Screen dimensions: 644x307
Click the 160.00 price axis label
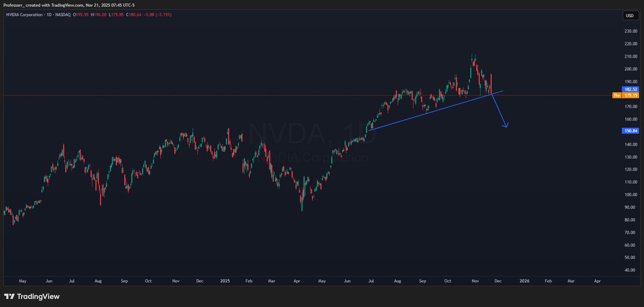630,119
